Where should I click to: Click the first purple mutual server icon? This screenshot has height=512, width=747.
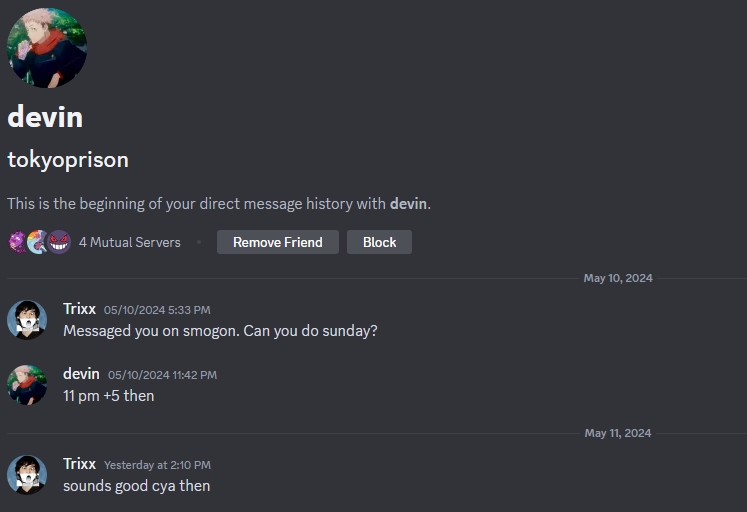(x=18, y=242)
